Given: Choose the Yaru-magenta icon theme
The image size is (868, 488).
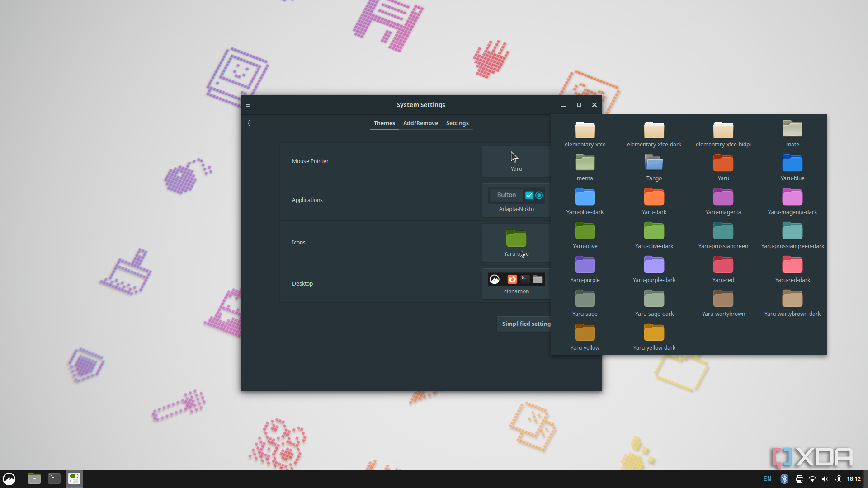Looking at the screenshot, I should pyautogui.click(x=723, y=202).
